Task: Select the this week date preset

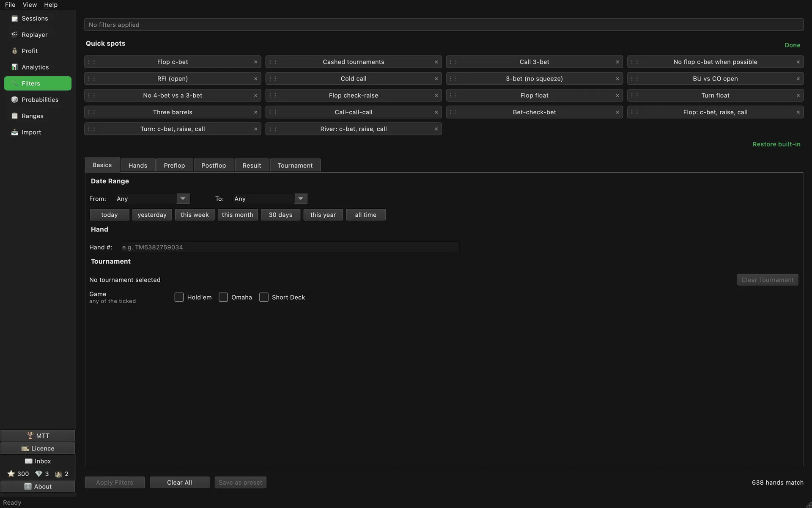Action: pos(195,215)
